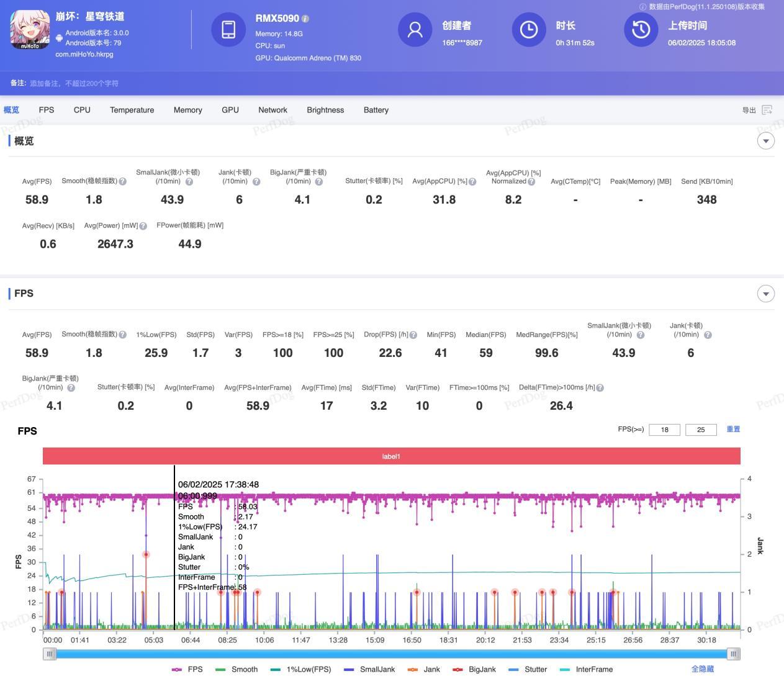Open the Brightness tab
The width and height of the screenshot is (784, 676).
pyautogui.click(x=325, y=110)
